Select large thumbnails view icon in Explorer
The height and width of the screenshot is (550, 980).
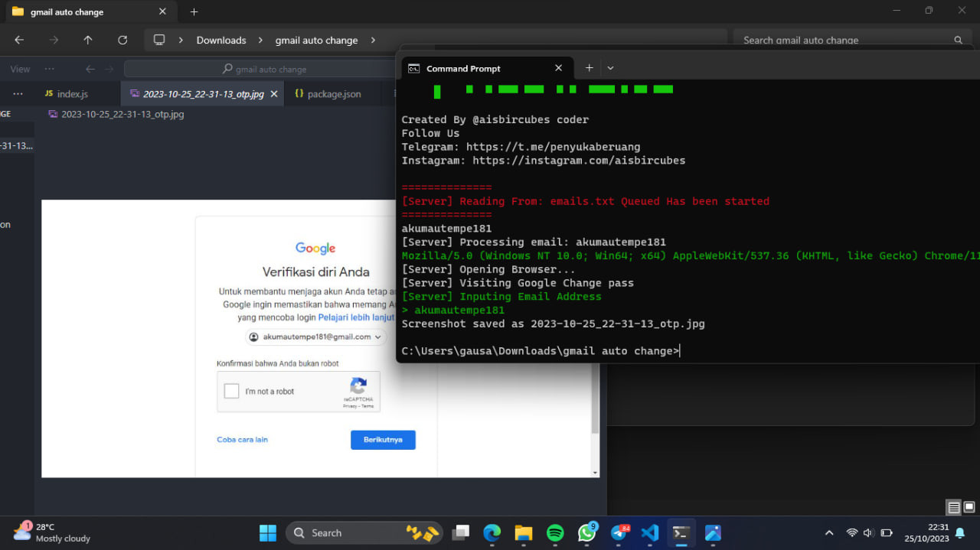pos(969,507)
